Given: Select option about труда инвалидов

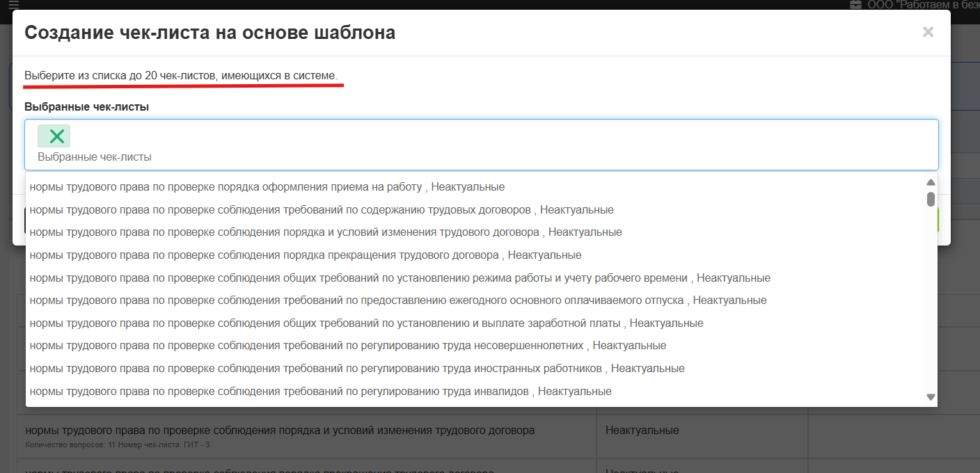Looking at the screenshot, I should pos(475,391).
